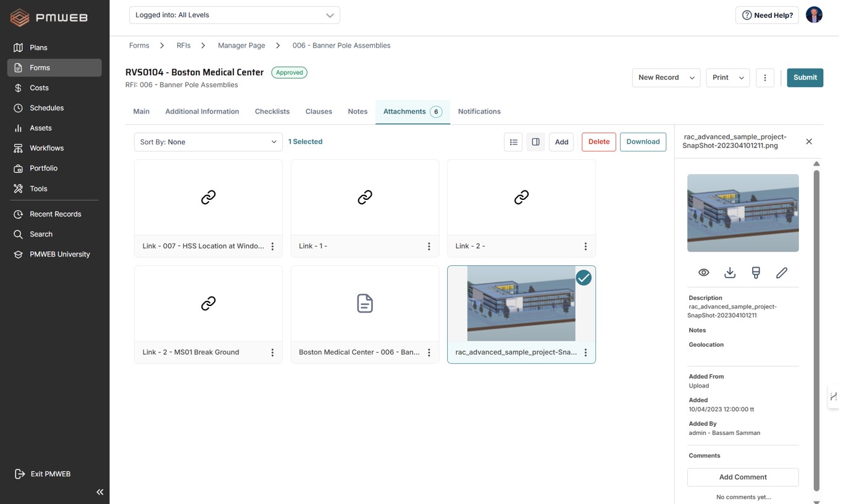Toggle the attachment details side panel
Screen dimensions: 841x504
pos(535,142)
